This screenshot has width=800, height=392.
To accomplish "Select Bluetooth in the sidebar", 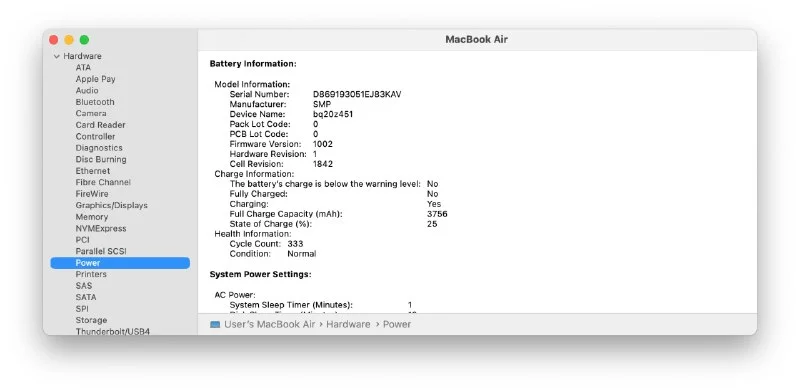I will [95, 102].
